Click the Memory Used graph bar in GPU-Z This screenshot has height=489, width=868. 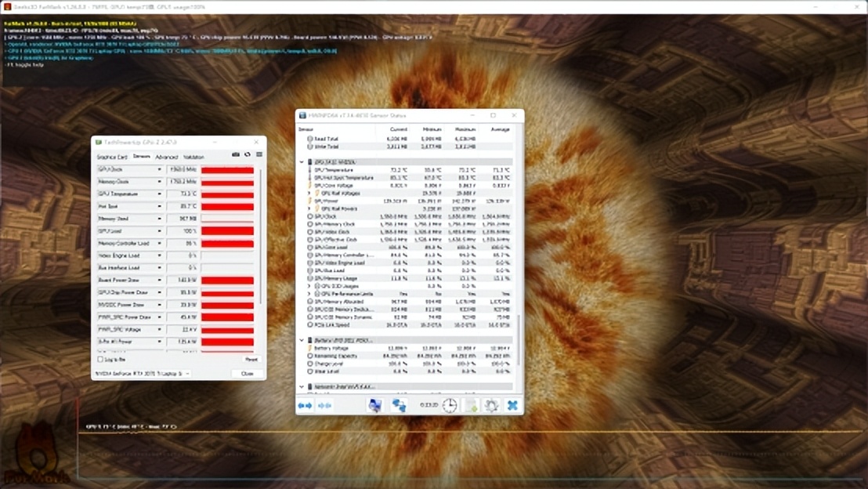pos(227,219)
